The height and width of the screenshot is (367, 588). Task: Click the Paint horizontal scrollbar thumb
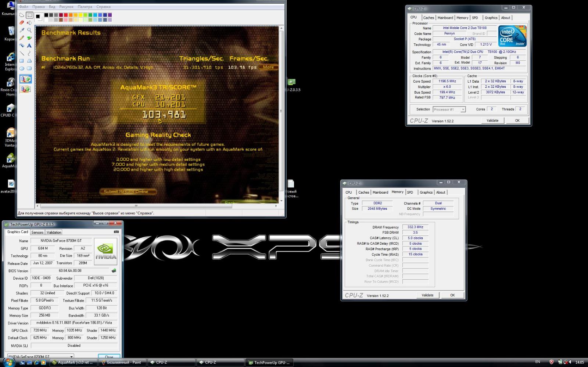(x=136, y=206)
